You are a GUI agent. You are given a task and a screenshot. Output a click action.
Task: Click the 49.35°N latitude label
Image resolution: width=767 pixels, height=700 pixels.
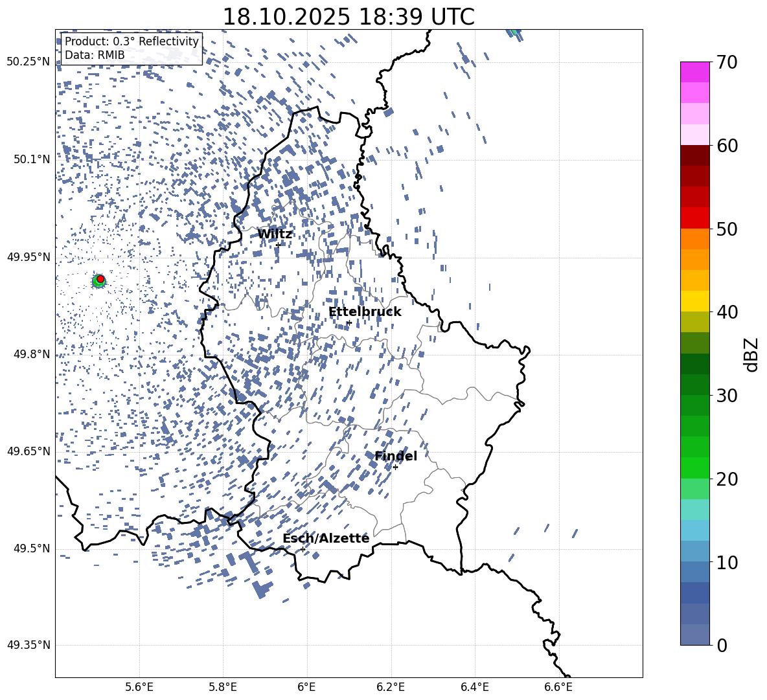(29, 645)
